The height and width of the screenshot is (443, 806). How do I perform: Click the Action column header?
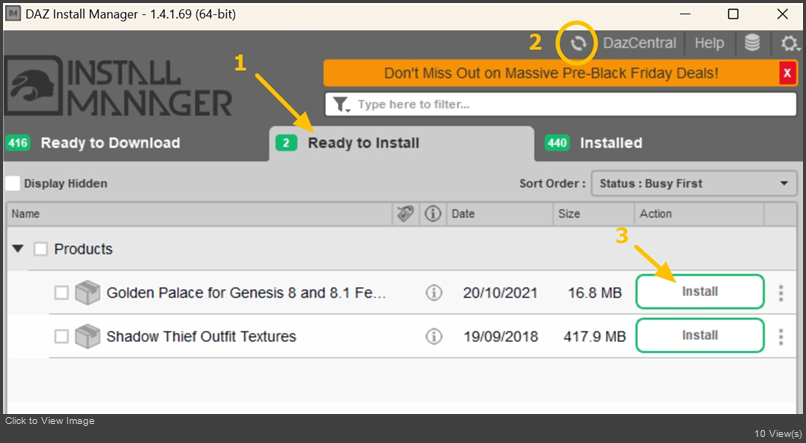click(699, 214)
